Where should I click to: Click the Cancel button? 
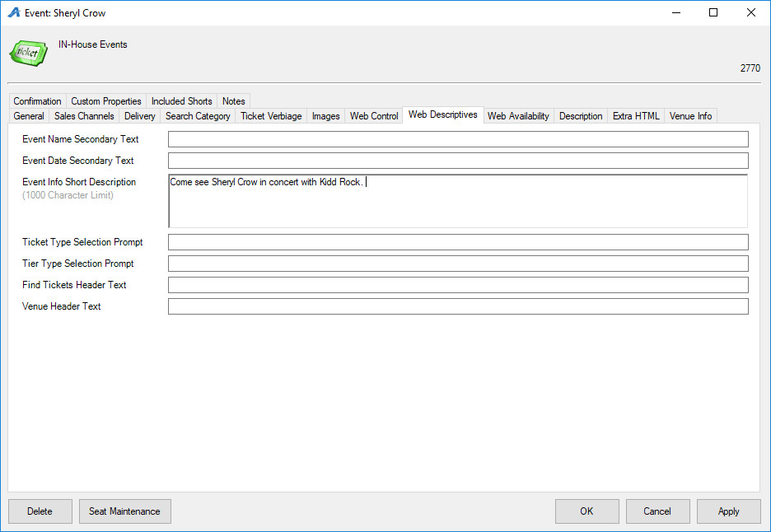coord(658,511)
